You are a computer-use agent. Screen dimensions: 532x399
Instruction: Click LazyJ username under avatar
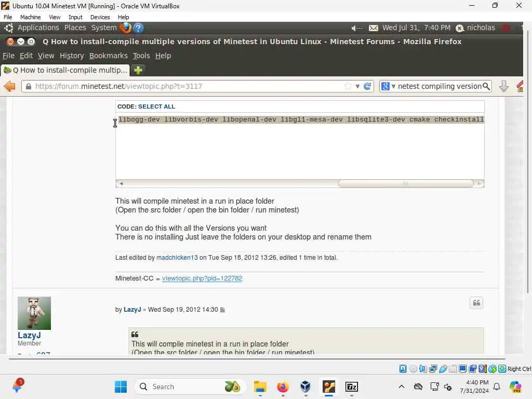click(29, 335)
